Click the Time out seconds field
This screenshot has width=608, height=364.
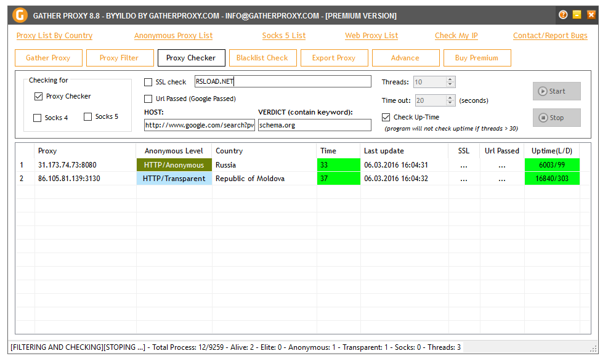(431, 100)
